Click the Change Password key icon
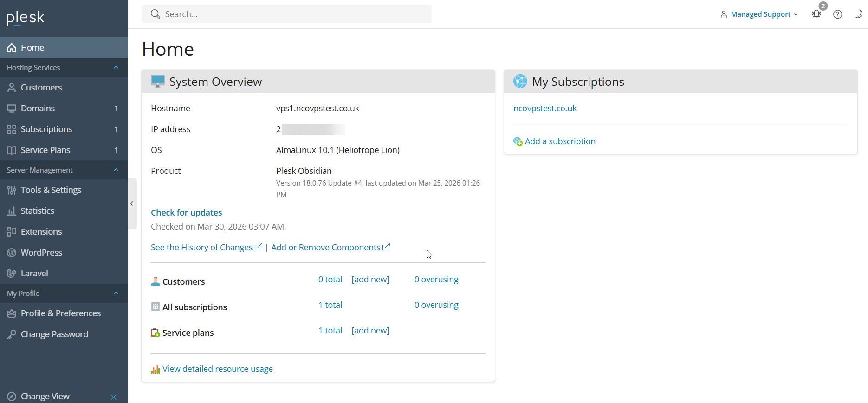 pyautogui.click(x=12, y=334)
